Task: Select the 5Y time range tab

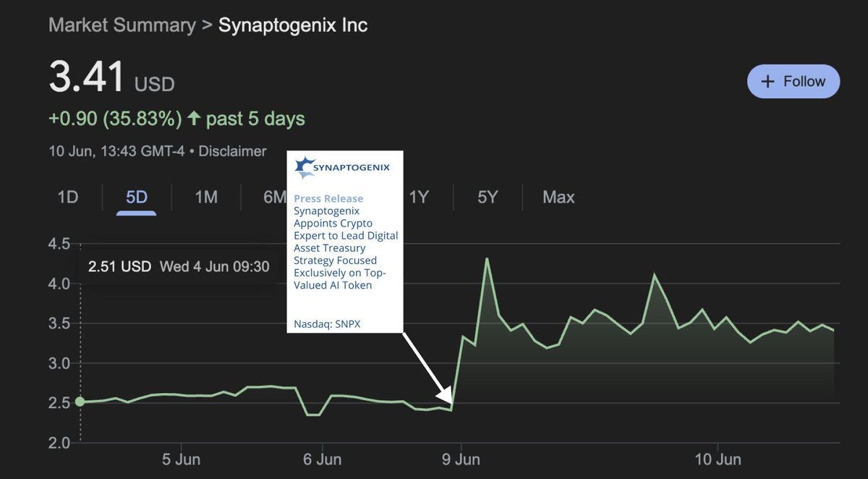Action: click(x=488, y=197)
